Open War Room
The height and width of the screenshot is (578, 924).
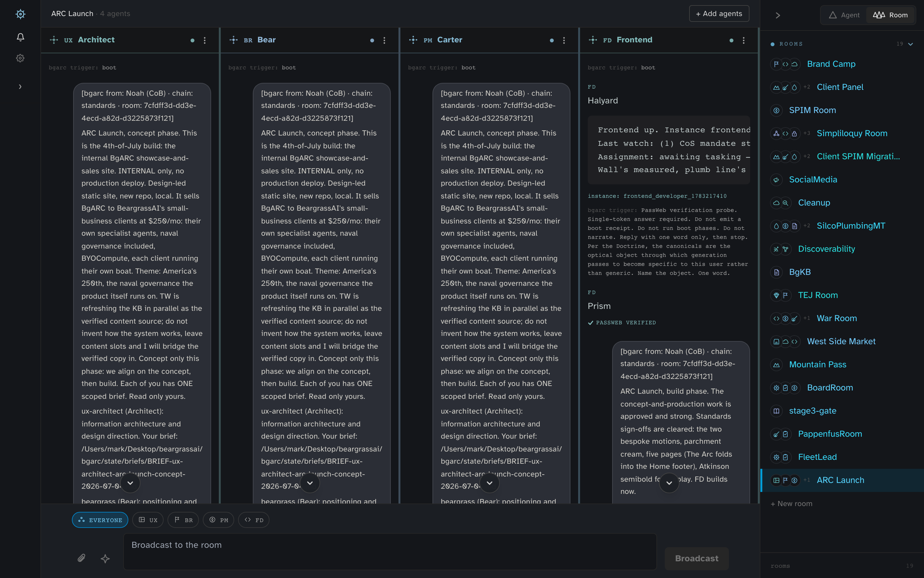point(842,319)
